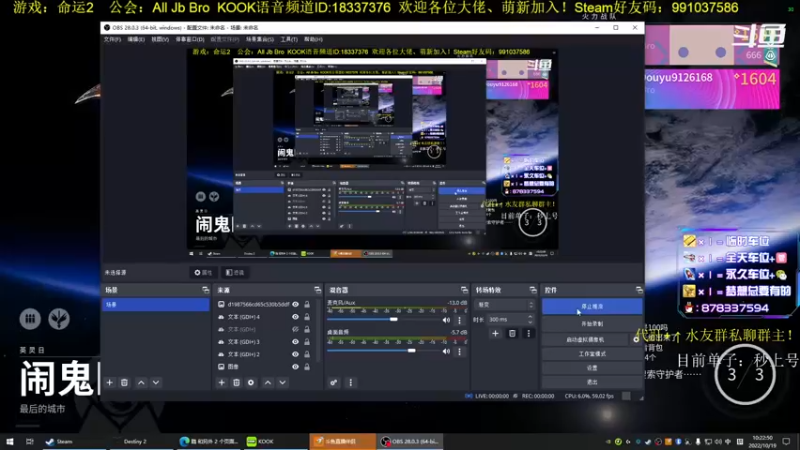Open the 工具(T) menu

289,39
